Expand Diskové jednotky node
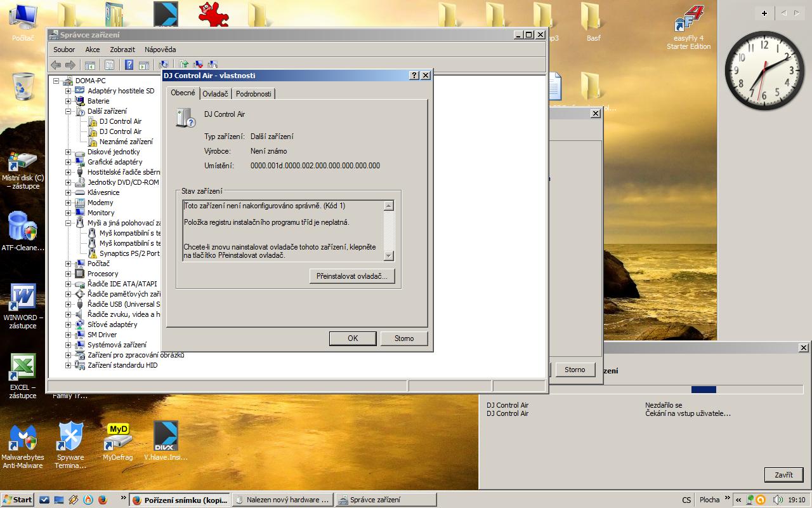The width and height of the screenshot is (812, 508). point(68,152)
